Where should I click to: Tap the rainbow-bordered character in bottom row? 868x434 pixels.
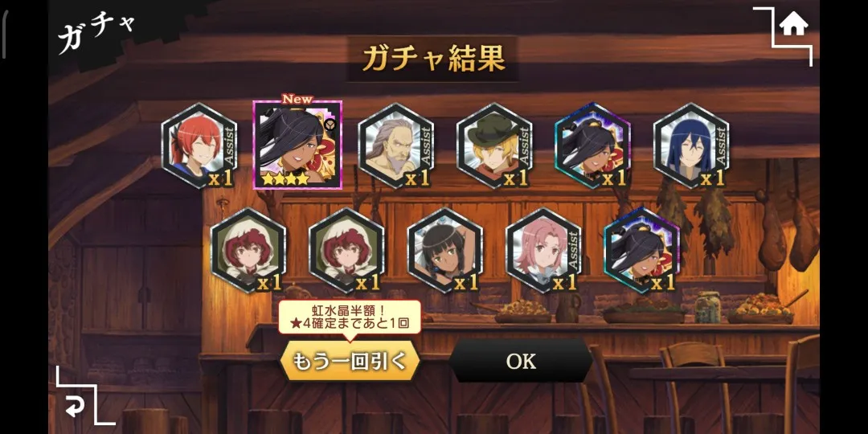642,250
